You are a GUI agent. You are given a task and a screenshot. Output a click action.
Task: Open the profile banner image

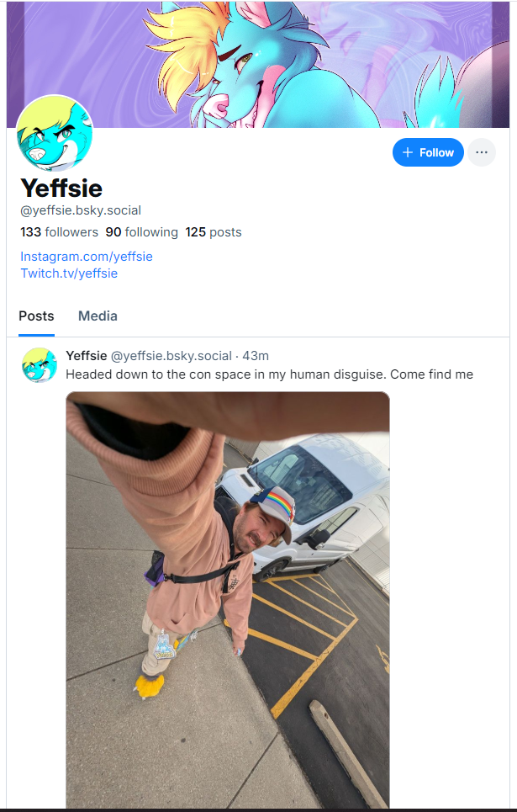[x=258, y=64]
